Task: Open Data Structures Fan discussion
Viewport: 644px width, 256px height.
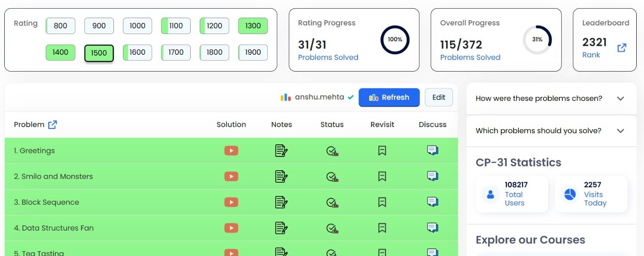Action: 433,228
